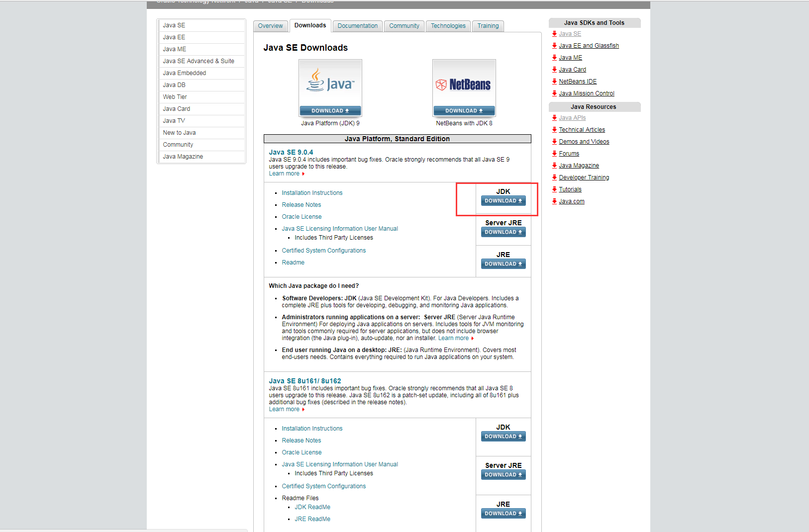Open Community in the left navigation menu
Viewport: 809px width, 532px height.
pos(201,145)
